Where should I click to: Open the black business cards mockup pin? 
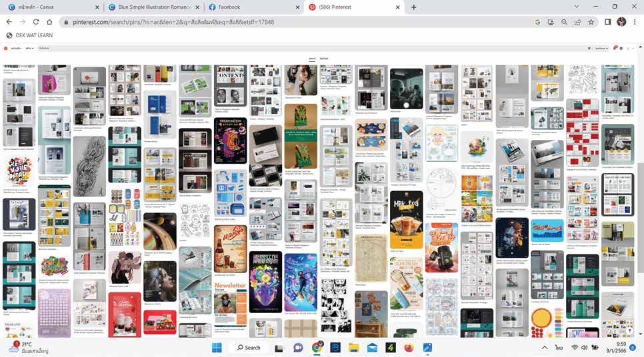265,155
